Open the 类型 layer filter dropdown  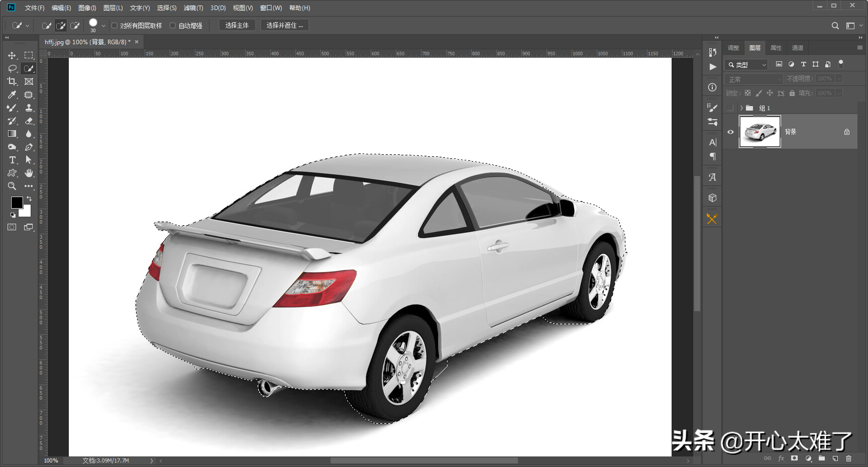pyautogui.click(x=746, y=65)
